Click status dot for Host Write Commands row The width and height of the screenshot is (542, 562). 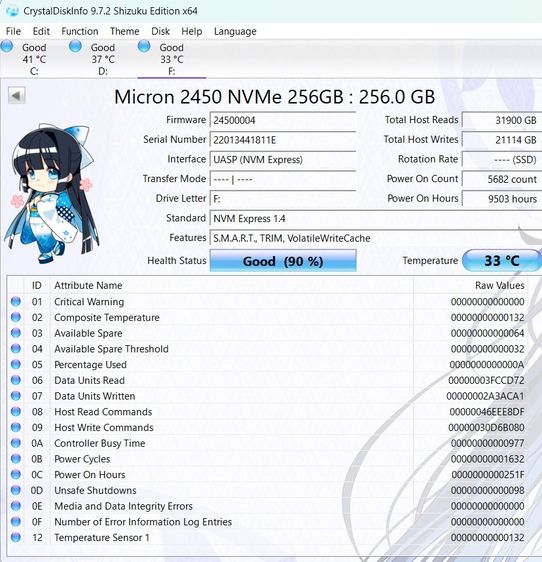tap(16, 428)
